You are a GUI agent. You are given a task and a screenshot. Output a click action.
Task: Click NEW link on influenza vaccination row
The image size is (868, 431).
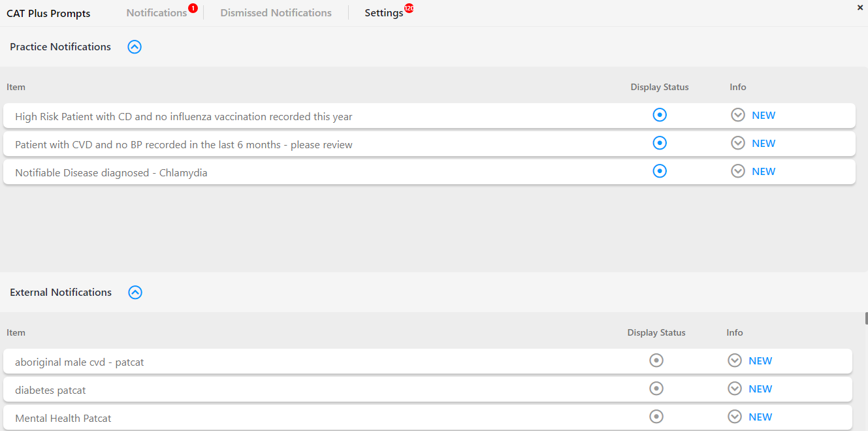[764, 116]
